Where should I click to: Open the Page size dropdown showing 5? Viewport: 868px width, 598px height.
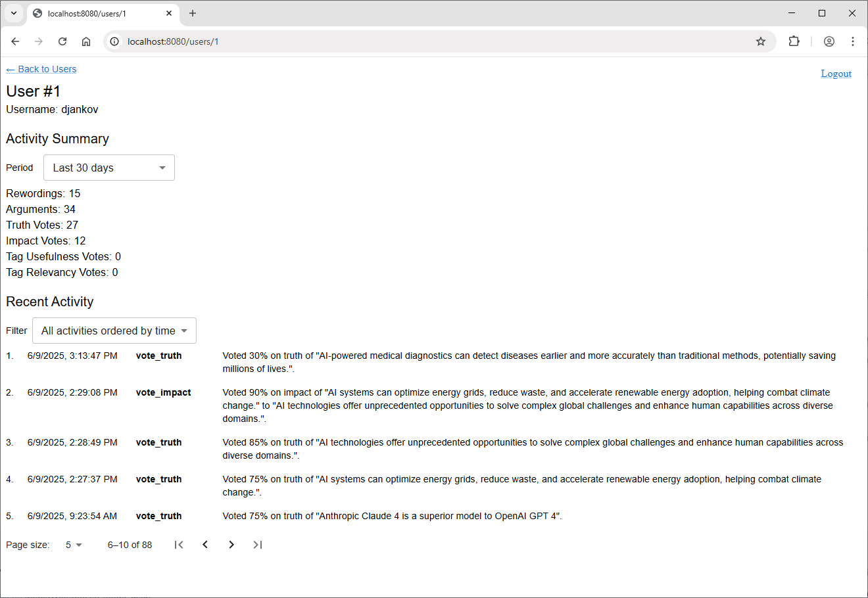point(74,545)
